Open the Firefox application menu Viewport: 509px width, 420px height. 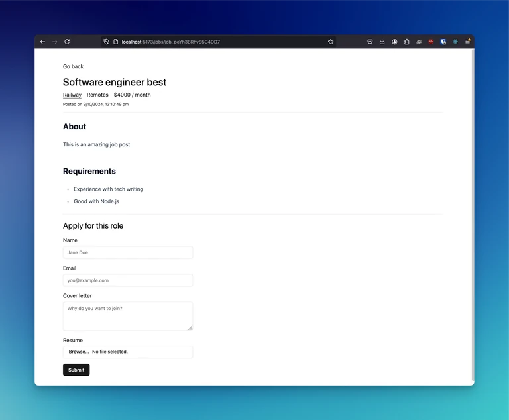468,42
